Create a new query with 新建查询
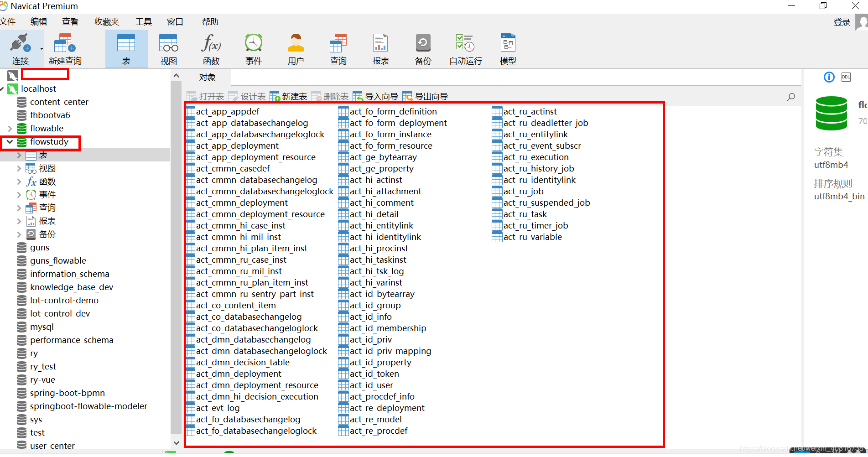The image size is (868, 457). 65,49
